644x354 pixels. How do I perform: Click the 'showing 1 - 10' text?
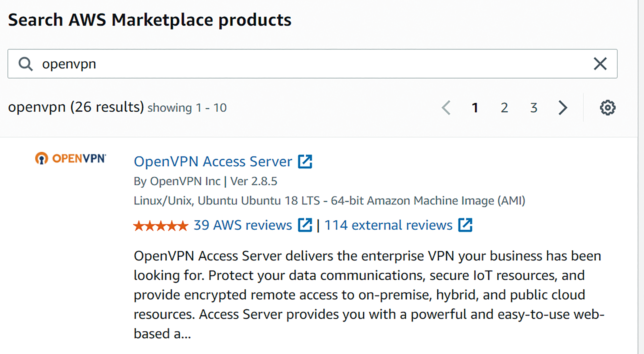pos(187,108)
